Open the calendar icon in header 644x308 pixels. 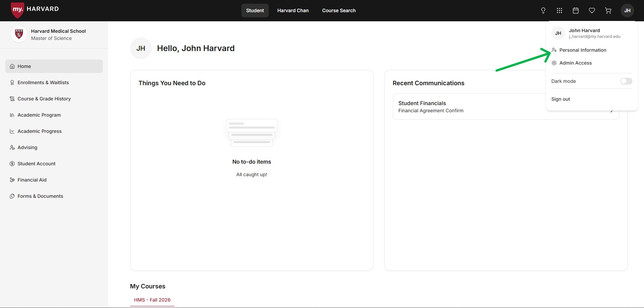[x=576, y=10]
